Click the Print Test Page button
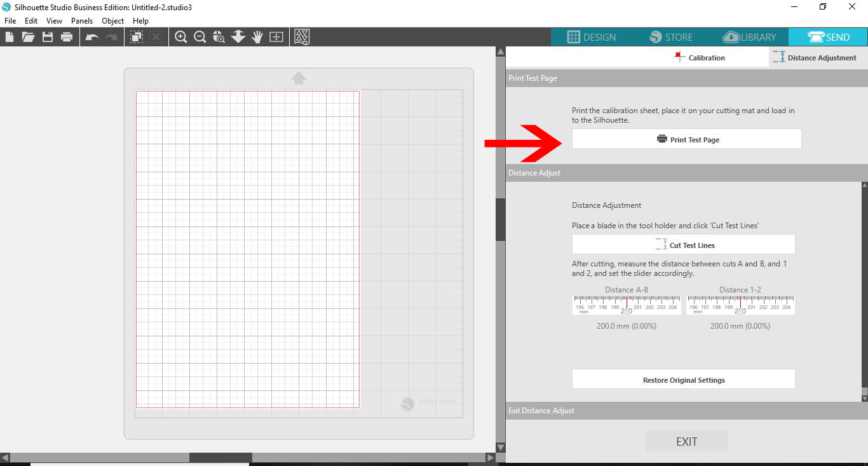Image resolution: width=868 pixels, height=466 pixels. coord(686,139)
